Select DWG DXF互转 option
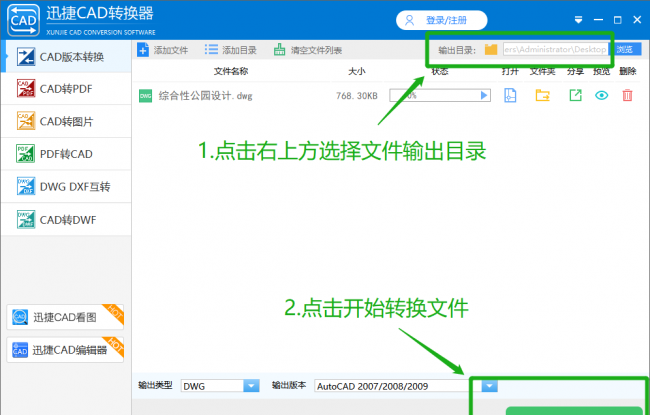This screenshot has width=650, height=415. (x=66, y=187)
